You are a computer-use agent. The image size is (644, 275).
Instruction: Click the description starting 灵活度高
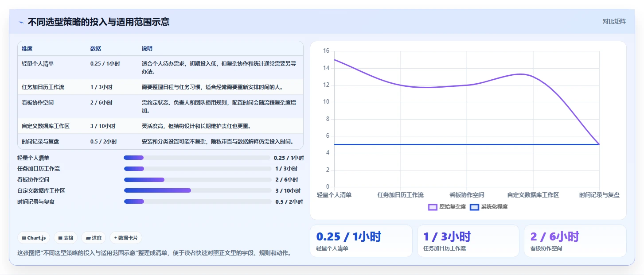[x=196, y=126]
